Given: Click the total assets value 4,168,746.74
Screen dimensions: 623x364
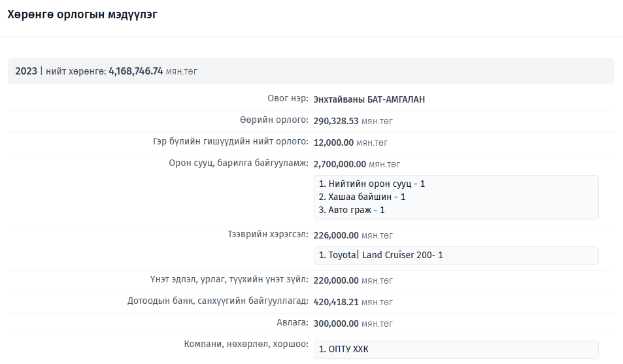Looking at the screenshot, I should pos(135,71).
